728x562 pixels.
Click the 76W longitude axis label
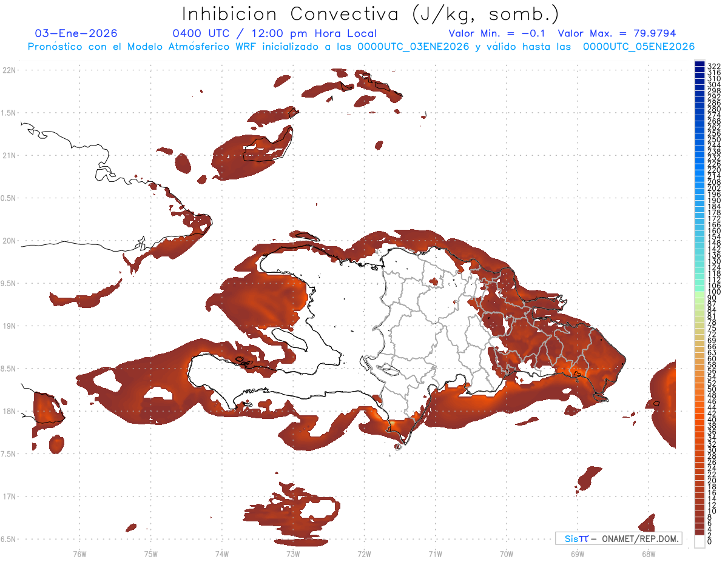point(79,554)
